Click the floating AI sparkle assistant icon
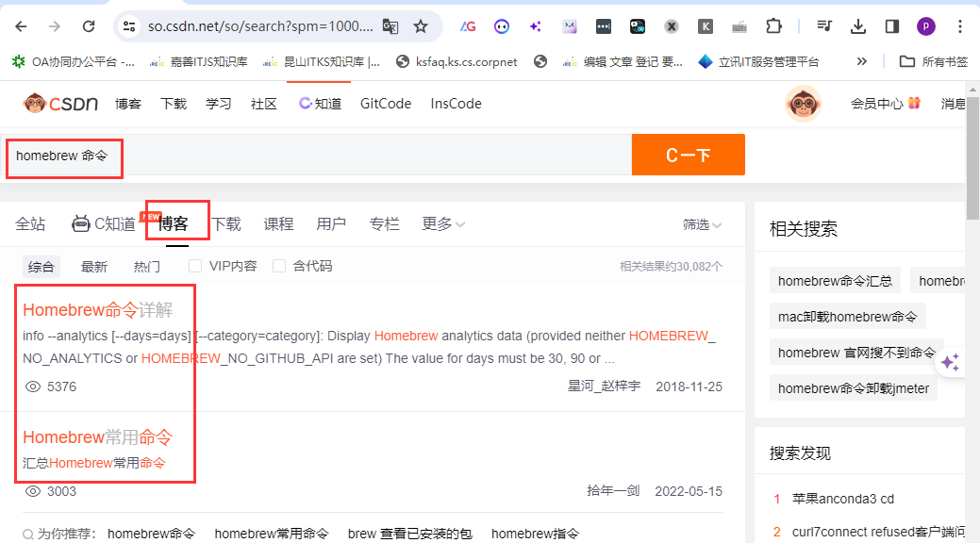The width and height of the screenshot is (980, 543). [950, 362]
